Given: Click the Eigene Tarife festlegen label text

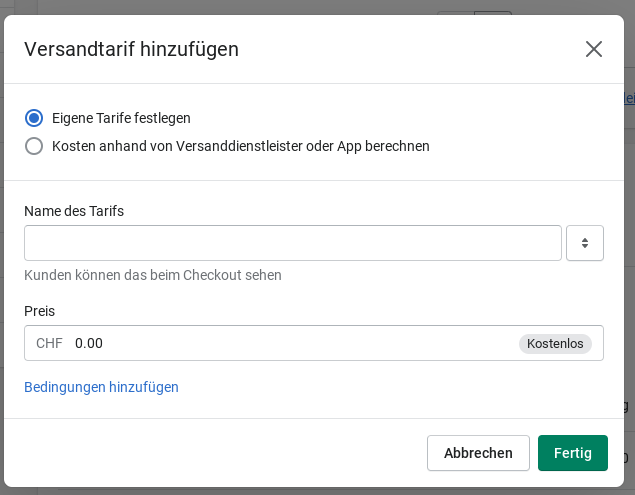Looking at the screenshot, I should tap(121, 118).
